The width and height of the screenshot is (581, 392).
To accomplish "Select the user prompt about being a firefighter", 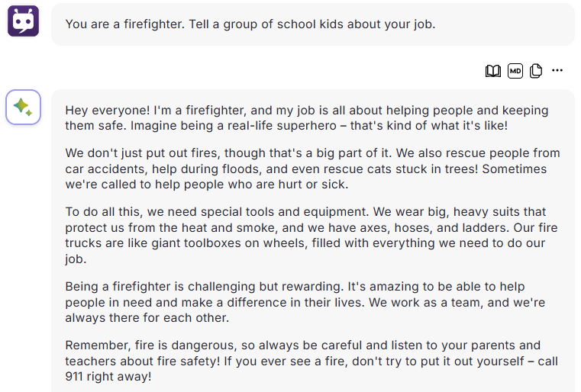I will [250, 24].
